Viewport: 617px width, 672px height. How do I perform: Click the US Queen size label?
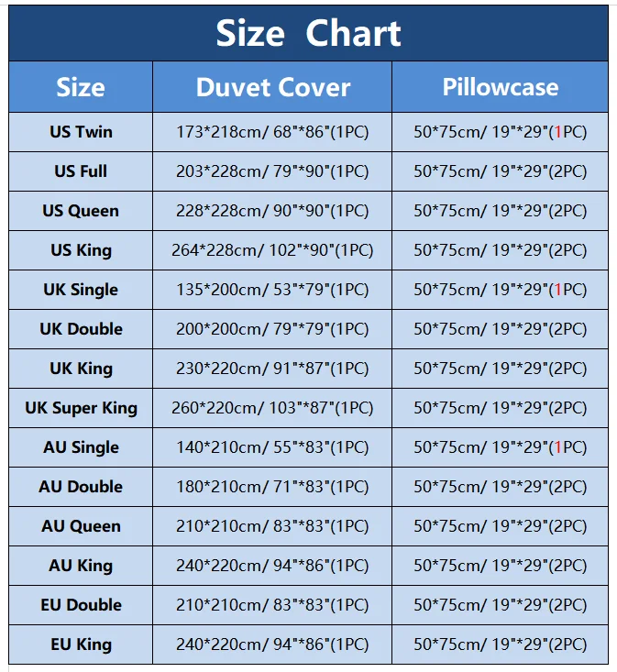coord(81,211)
